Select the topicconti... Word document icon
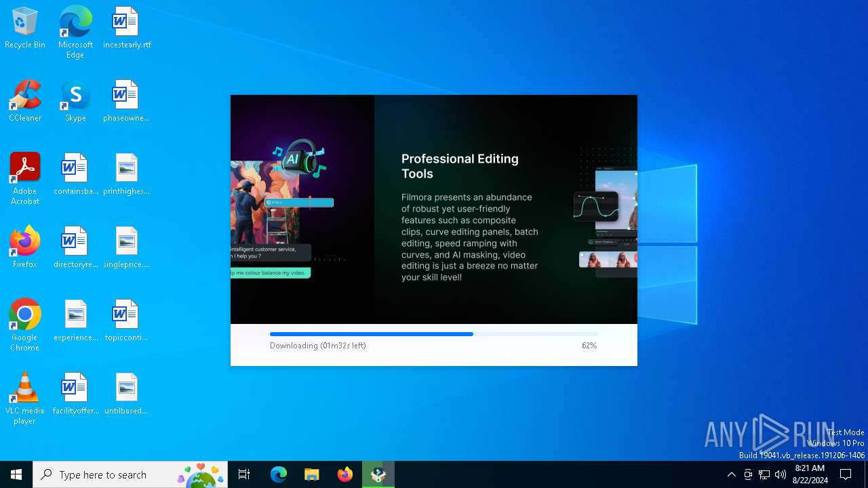 pos(126,321)
